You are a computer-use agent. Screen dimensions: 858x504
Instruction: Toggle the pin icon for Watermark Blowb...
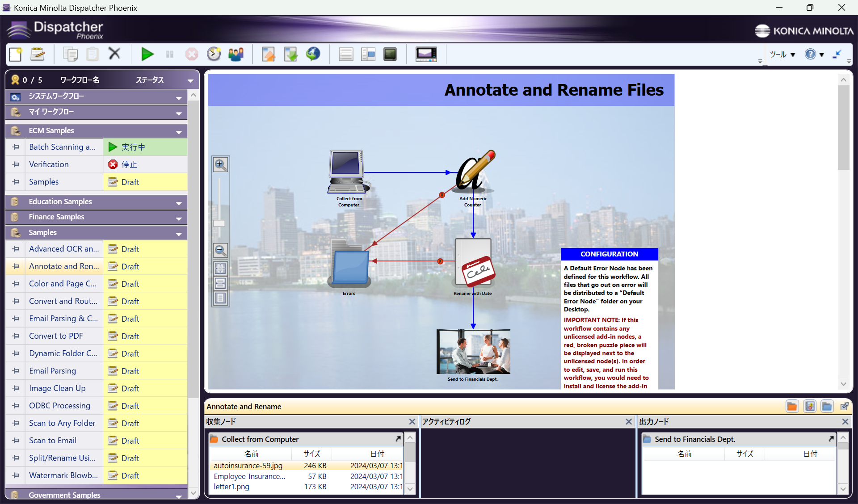coord(16,475)
